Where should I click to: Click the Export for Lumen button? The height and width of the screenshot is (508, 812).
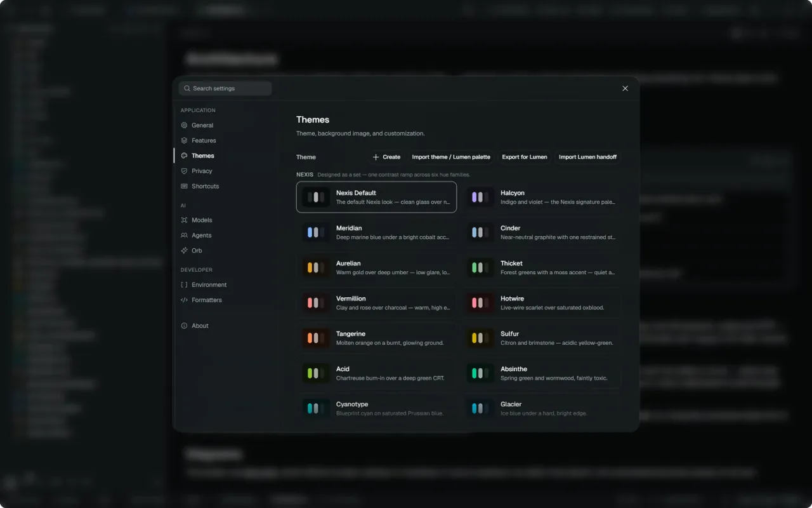pos(525,157)
